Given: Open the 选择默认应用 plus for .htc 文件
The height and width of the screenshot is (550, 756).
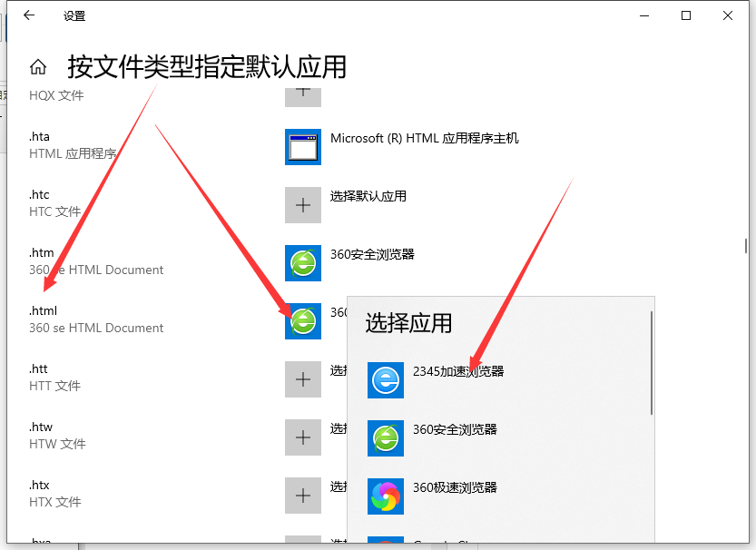Looking at the screenshot, I should pos(302,205).
